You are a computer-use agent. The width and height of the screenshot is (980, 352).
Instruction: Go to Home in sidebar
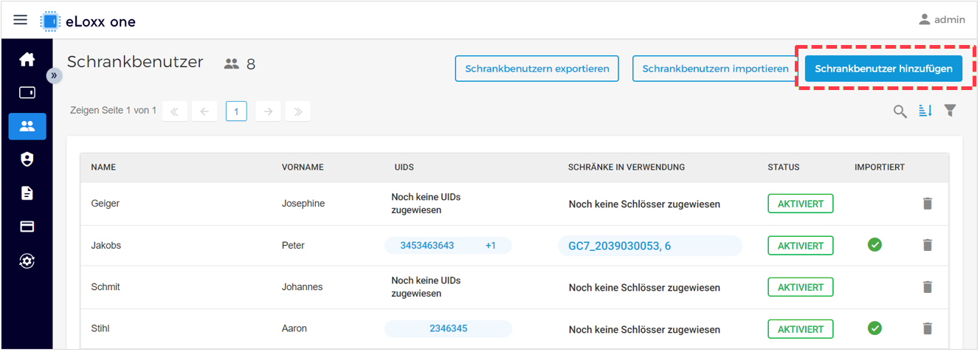27,60
